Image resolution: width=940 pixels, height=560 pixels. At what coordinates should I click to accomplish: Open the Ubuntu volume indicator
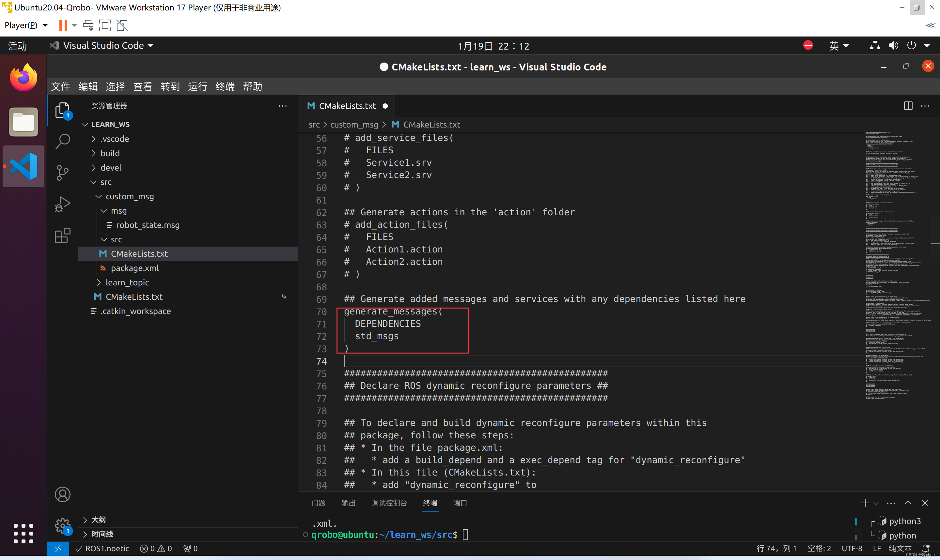(x=893, y=46)
